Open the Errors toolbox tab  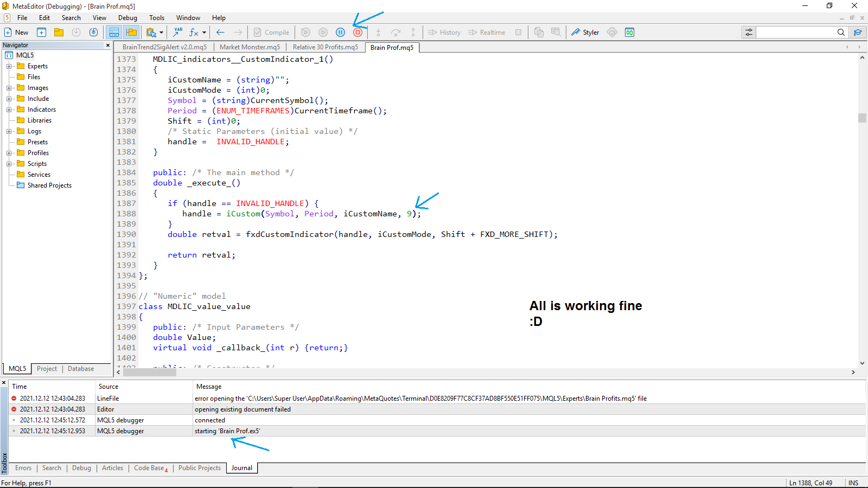(x=23, y=468)
